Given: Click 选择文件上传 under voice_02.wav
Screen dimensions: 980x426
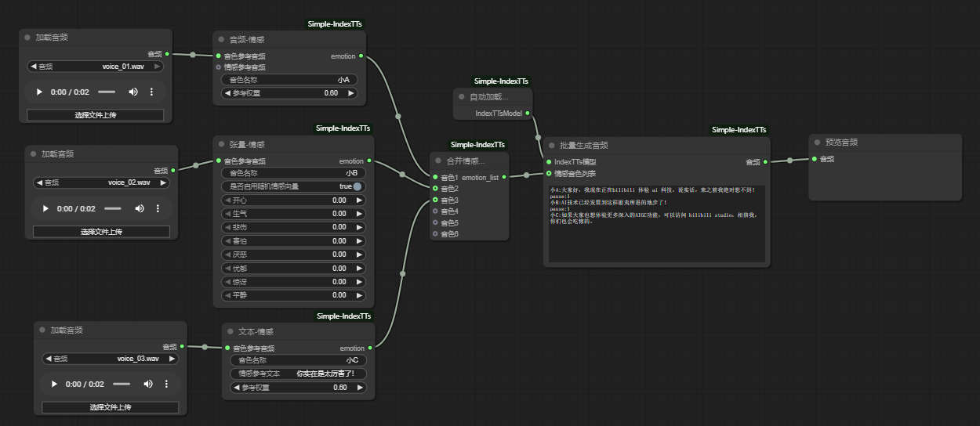Looking at the screenshot, I should pyautogui.click(x=101, y=232).
